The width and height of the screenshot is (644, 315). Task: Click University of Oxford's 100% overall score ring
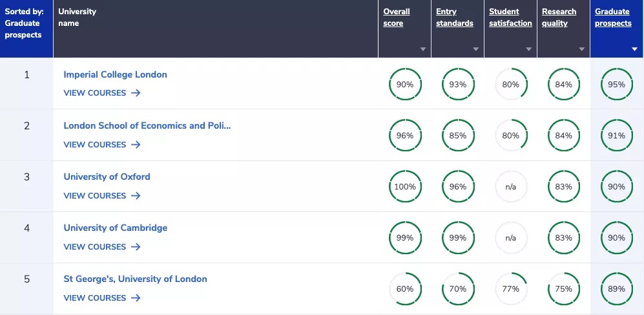[405, 187]
